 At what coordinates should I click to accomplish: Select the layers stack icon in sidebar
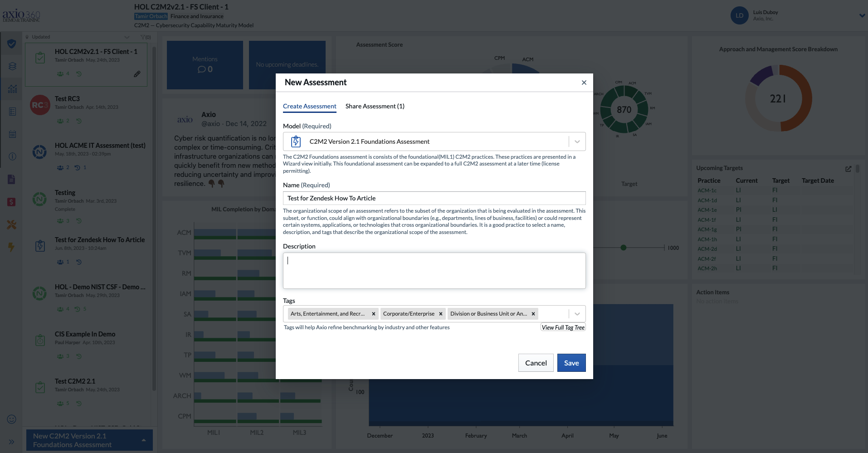click(x=12, y=66)
